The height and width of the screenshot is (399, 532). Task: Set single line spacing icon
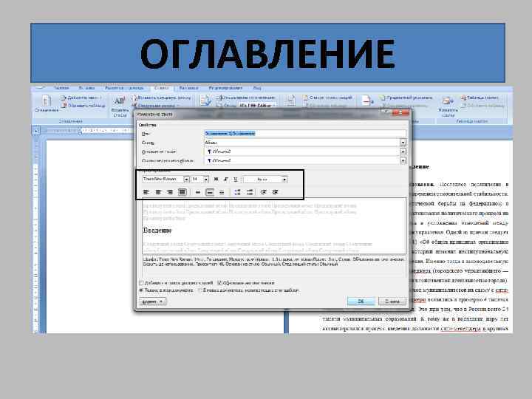click(198, 192)
